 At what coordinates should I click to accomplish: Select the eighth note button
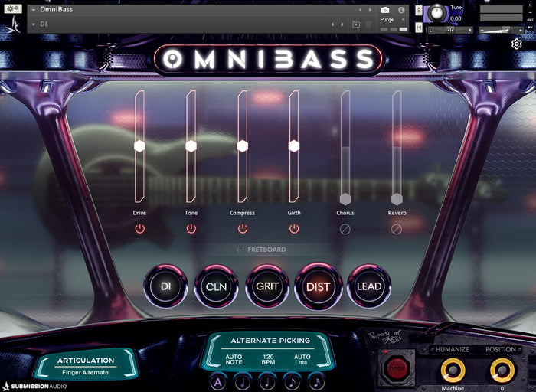pyautogui.click(x=293, y=382)
